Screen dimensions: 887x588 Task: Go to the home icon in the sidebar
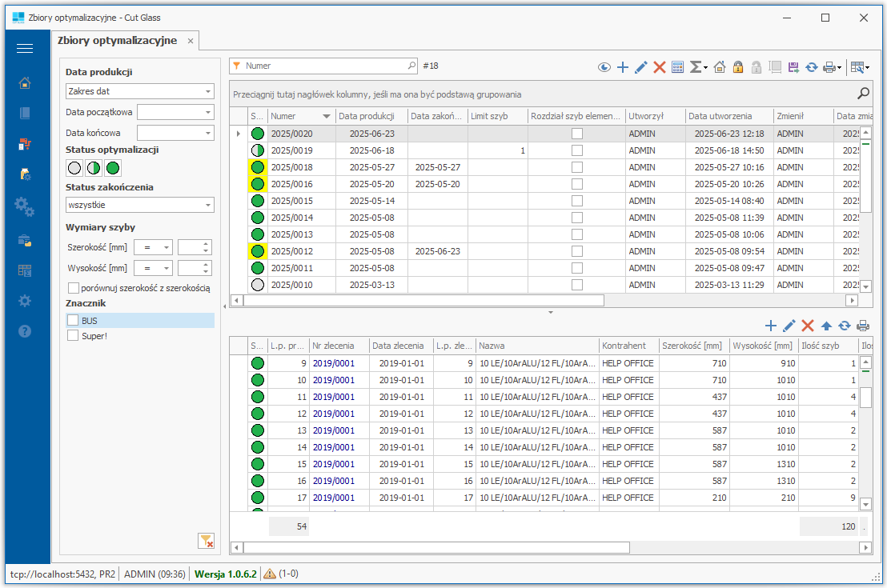click(25, 83)
